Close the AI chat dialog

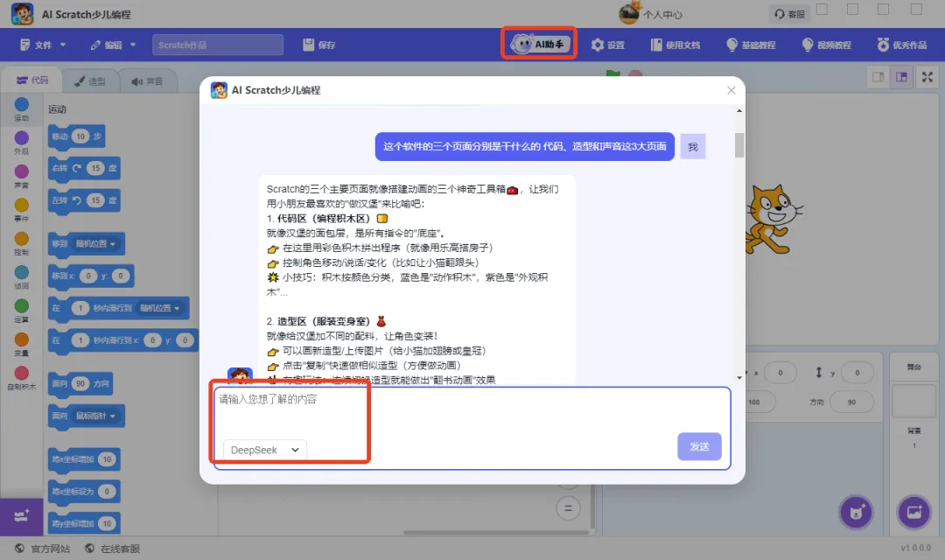click(x=731, y=90)
